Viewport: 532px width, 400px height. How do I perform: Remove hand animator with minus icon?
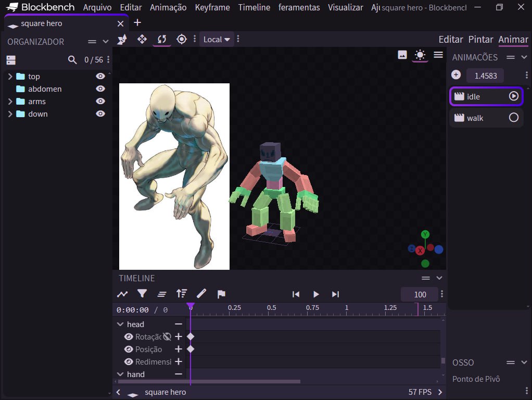click(x=179, y=374)
